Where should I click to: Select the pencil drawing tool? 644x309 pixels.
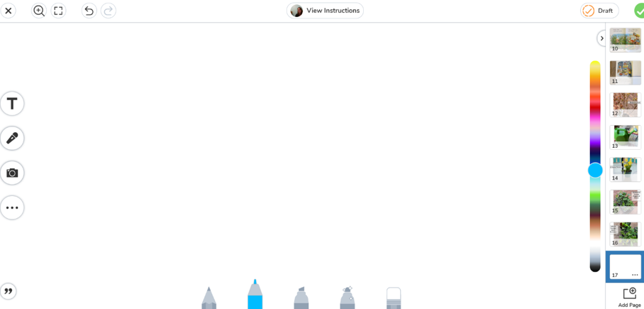(209, 298)
